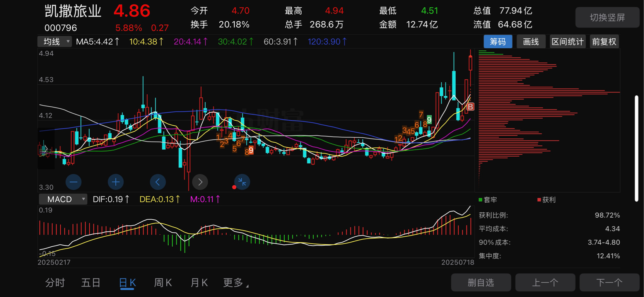Tap the 集中度 12.41% row
This screenshot has width=644, height=297.
point(549,256)
